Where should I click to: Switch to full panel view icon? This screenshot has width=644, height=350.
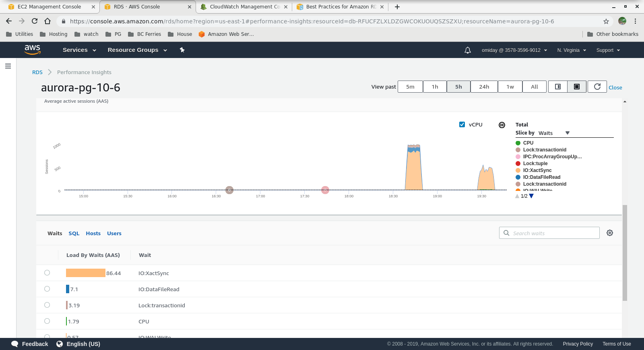[x=577, y=87]
